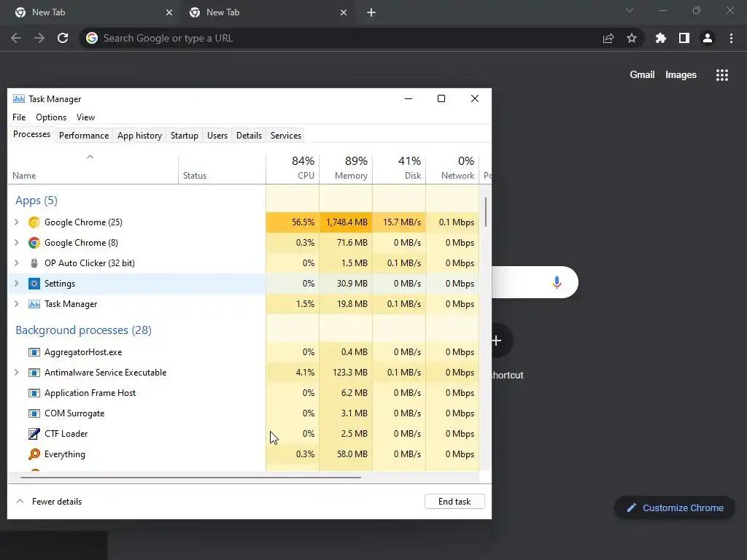
Task: Switch to the App history tab
Action: click(x=139, y=136)
